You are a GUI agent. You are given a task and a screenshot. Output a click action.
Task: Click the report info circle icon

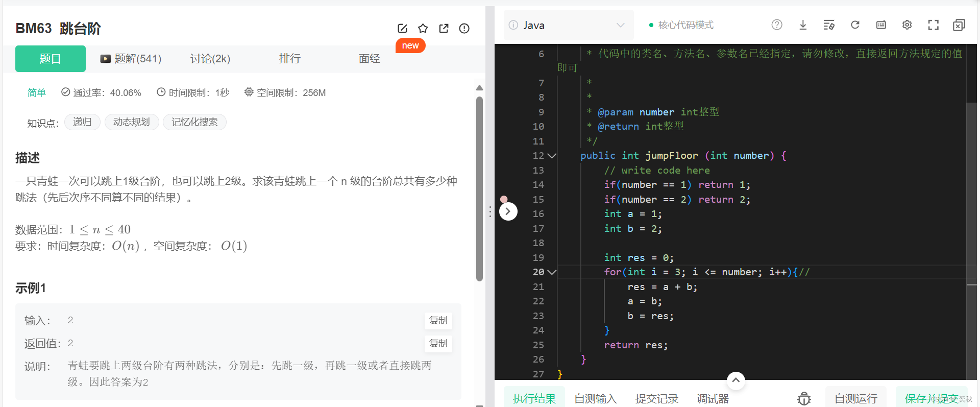tap(464, 29)
